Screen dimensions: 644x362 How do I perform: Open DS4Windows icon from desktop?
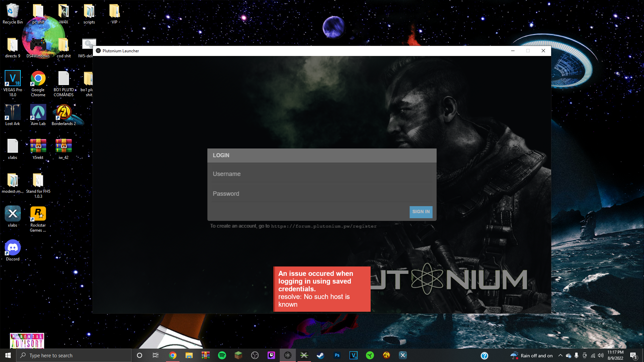38,44
